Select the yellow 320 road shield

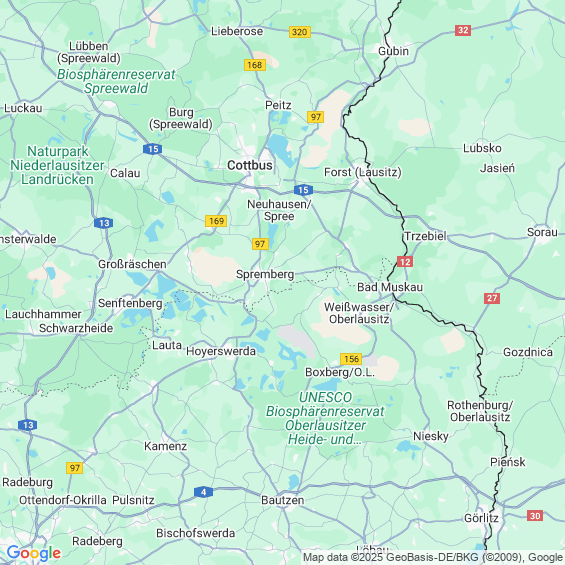click(299, 32)
